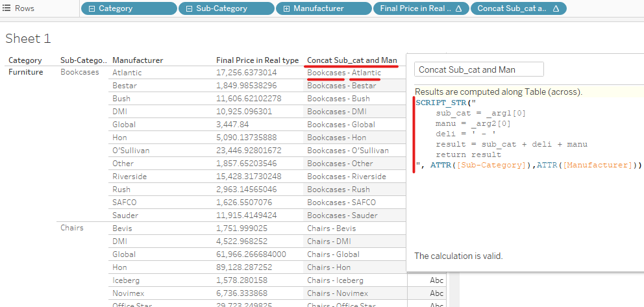This screenshot has height=307, width=644.
Task: Click delta icon on Concat Sub_cat pill
Action: click(556, 8)
